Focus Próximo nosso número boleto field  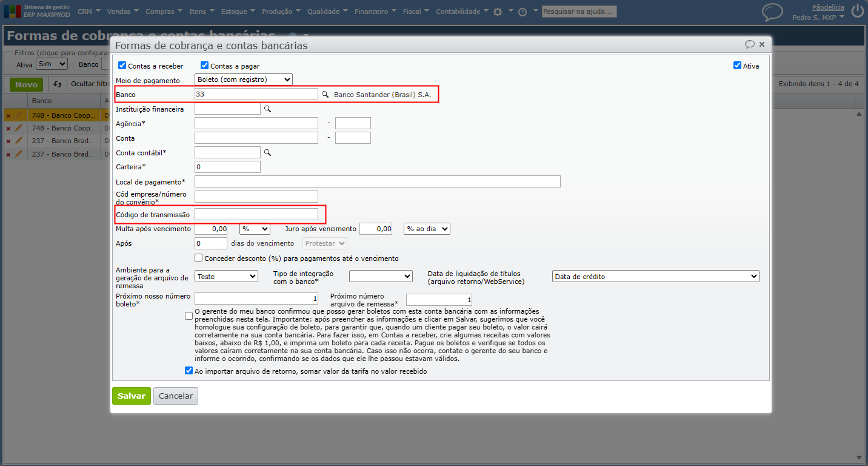click(x=256, y=299)
